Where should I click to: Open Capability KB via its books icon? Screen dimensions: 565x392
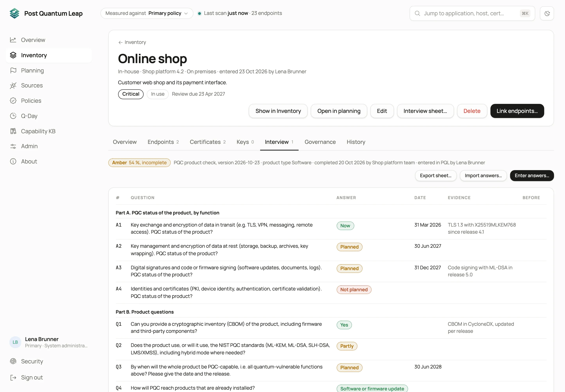13,131
